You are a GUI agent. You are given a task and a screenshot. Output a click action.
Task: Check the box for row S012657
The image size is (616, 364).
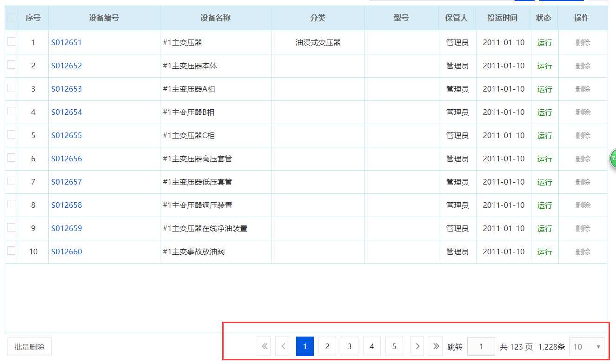point(12,181)
